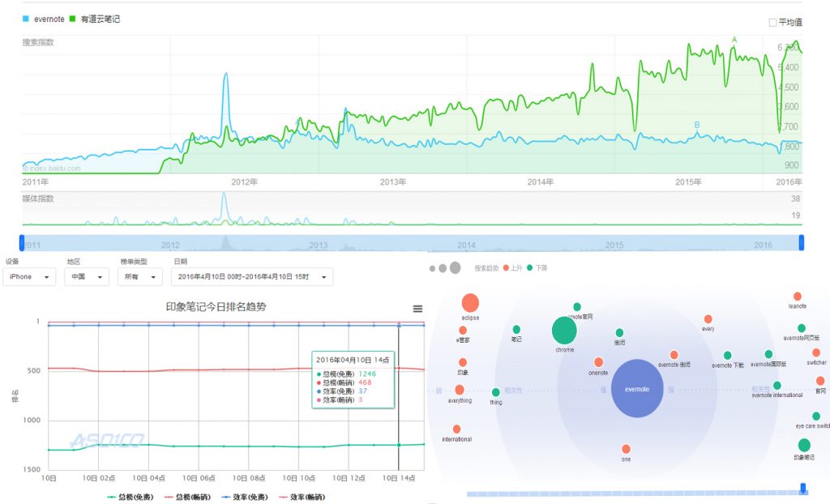
Task: Click marker A on the green line
Action: (734, 40)
